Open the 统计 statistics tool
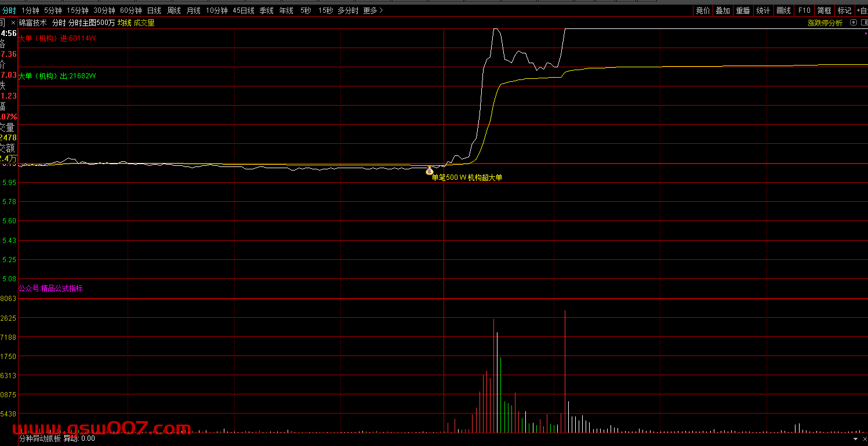Viewport: 868px width, 446px height. point(763,10)
